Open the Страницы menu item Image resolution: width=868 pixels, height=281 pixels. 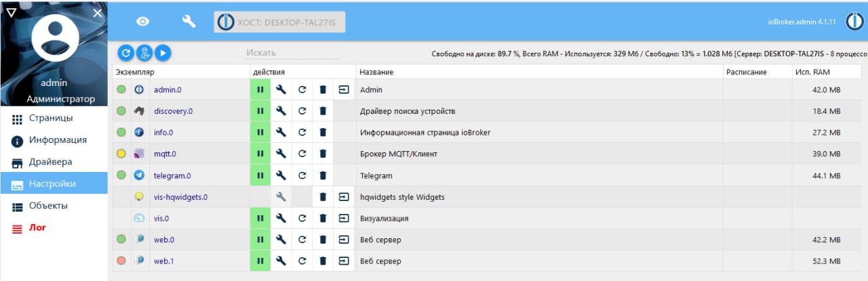[54, 118]
